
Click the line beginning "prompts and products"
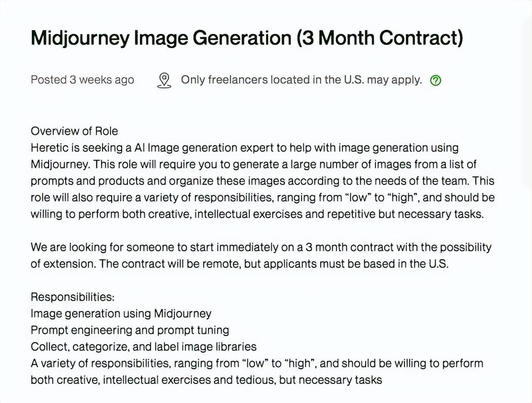tap(262, 181)
